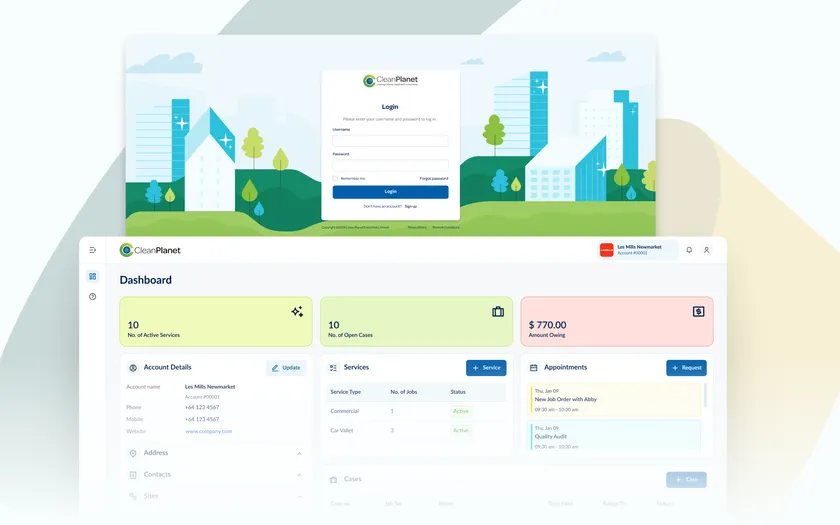The height and width of the screenshot is (525, 840).
Task: Select the No. of Active Services card
Action: coord(216,321)
